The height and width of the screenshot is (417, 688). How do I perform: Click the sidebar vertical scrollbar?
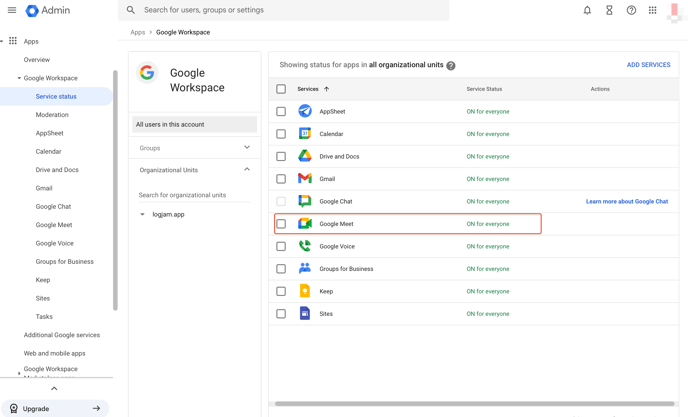pos(115,190)
